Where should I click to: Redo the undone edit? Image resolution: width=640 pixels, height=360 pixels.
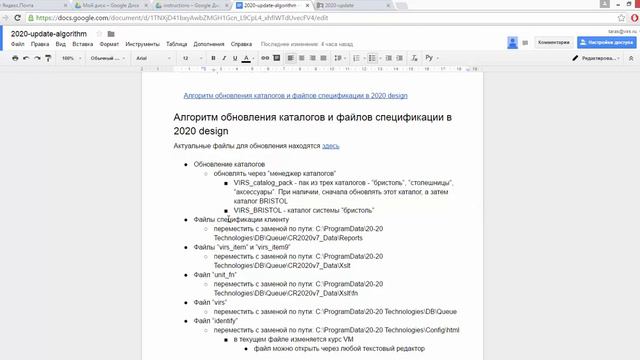(x=37, y=58)
